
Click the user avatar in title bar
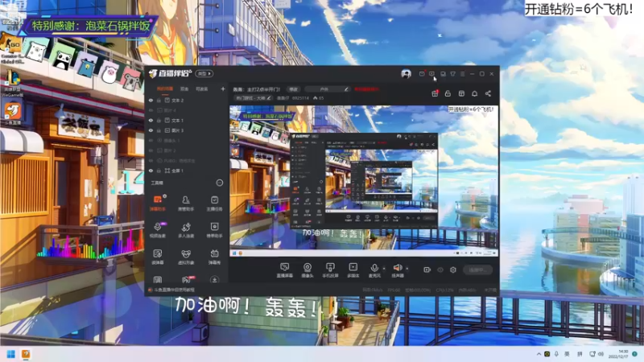click(406, 74)
